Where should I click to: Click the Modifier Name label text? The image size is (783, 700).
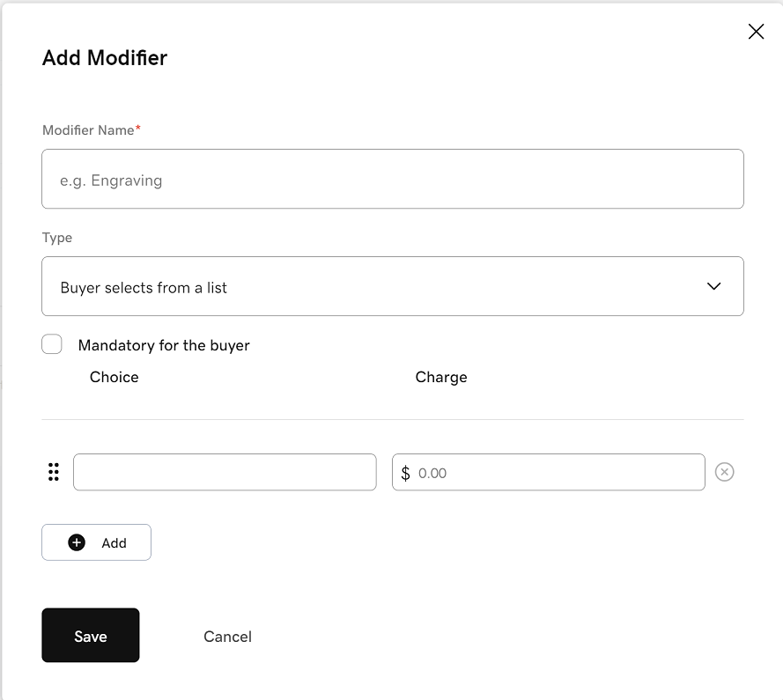point(88,130)
